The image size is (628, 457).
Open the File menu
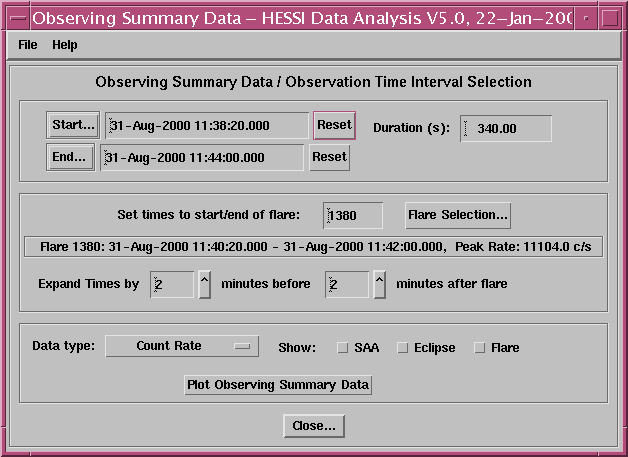(27, 45)
